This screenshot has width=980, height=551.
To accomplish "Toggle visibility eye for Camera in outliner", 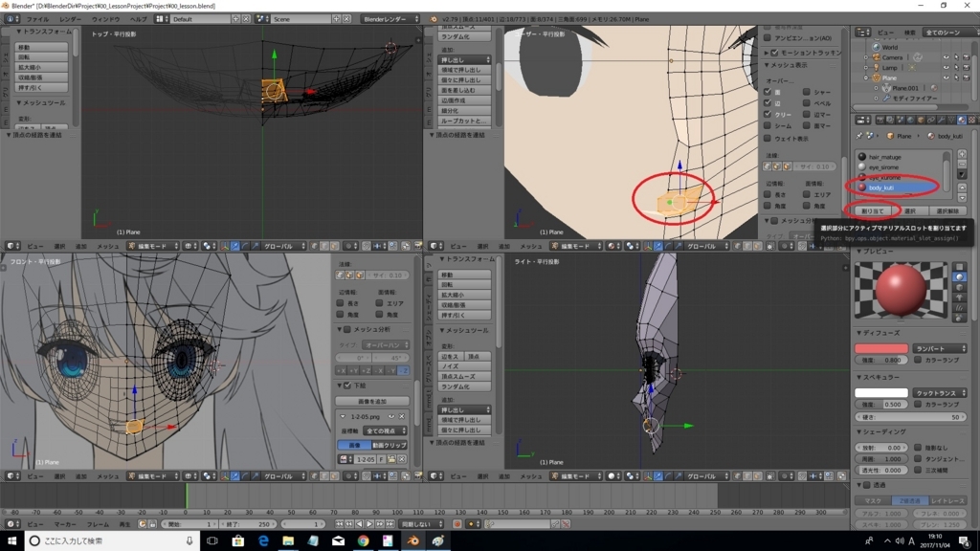I will (x=946, y=57).
